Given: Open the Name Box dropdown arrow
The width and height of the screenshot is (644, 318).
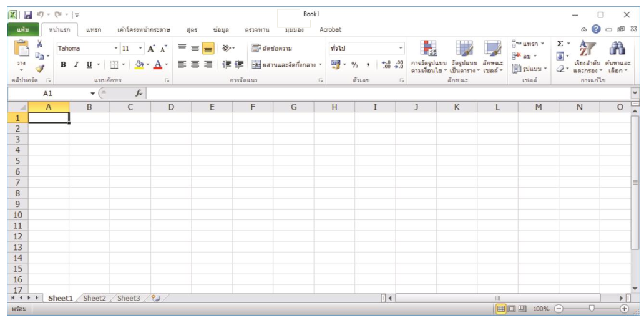Looking at the screenshot, I should point(93,94).
